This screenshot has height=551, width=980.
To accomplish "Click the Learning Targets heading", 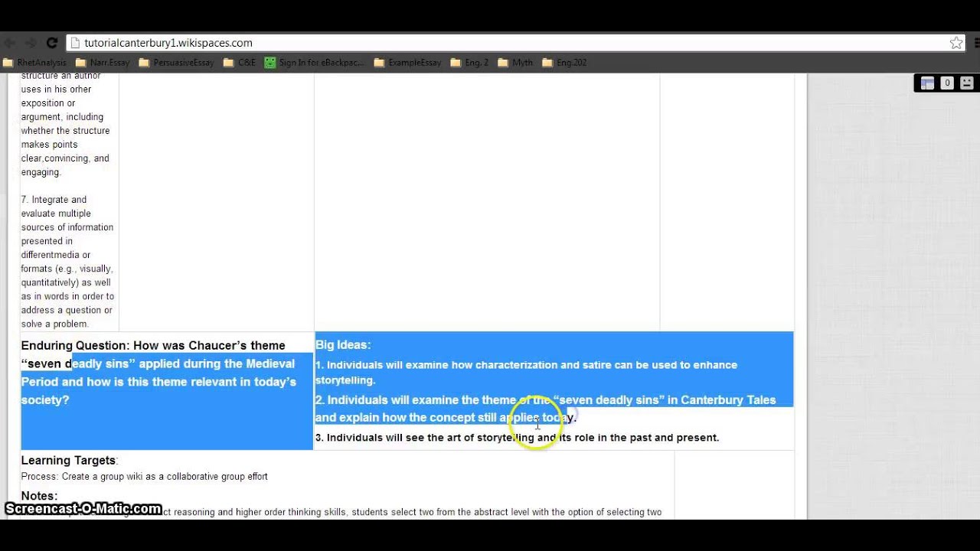I will [x=69, y=460].
